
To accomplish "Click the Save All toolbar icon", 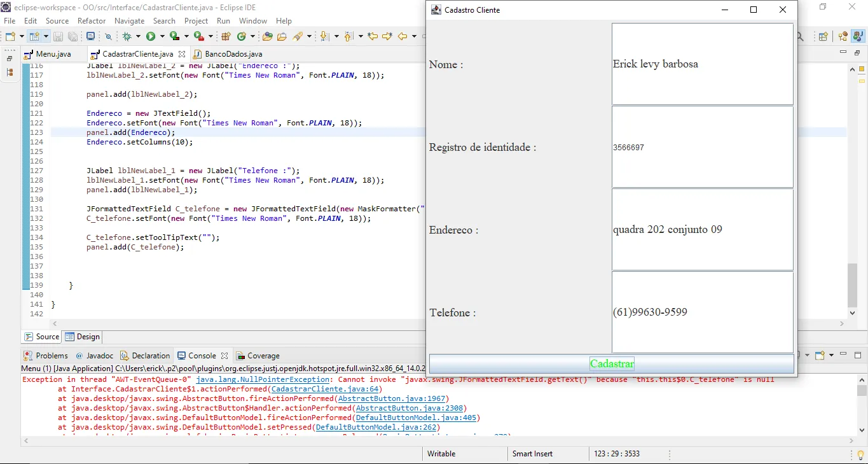I will 72,36.
